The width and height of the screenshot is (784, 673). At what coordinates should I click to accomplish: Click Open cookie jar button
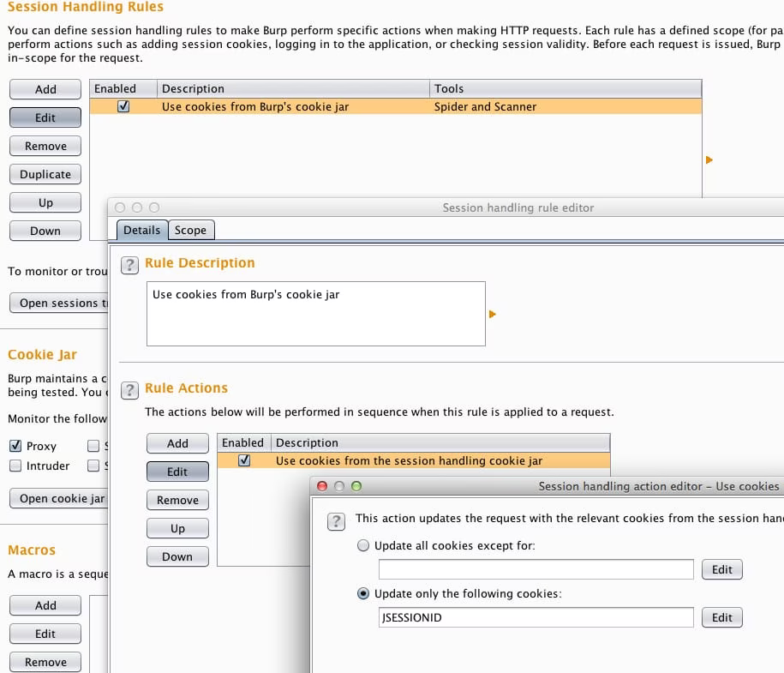(x=59, y=498)
